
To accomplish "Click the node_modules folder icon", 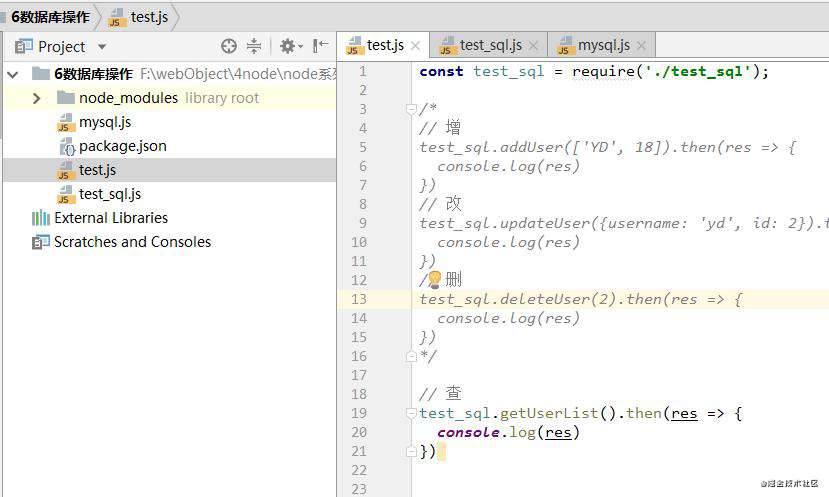I will tap(66, 98).
